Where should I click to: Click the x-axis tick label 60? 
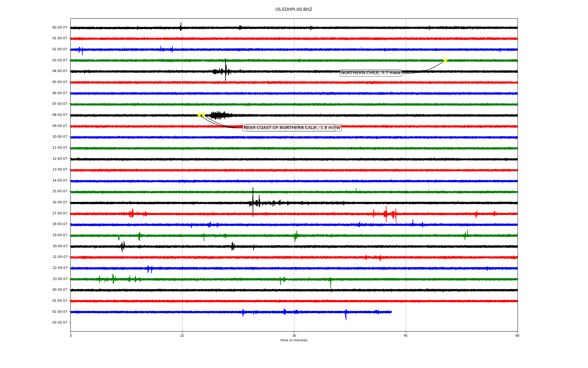tap(517, 335)
